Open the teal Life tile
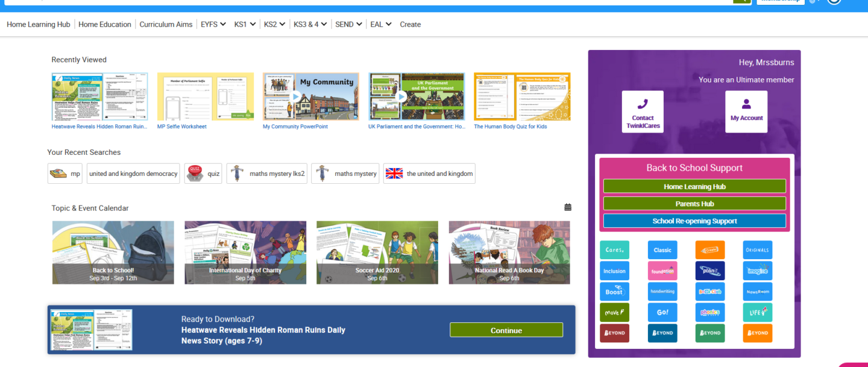868x367 pixels. pyautogui.click(x=758, y=312)
